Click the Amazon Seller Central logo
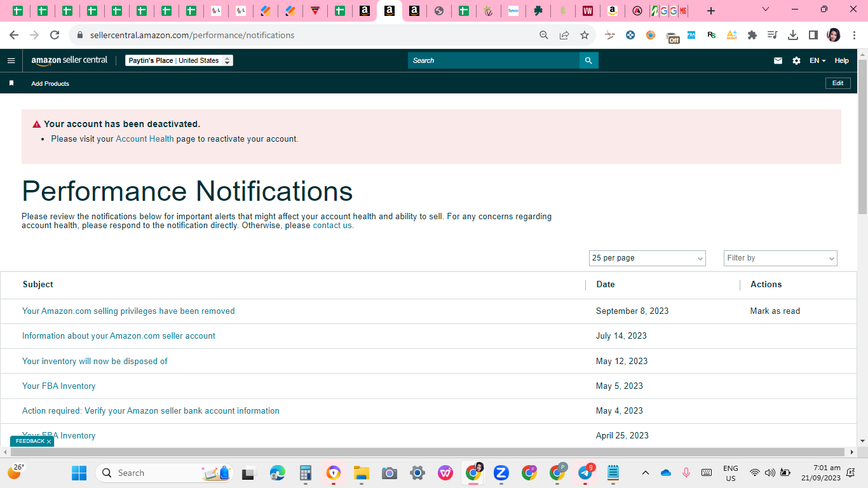Viewport: 868px width, 488px height. click(x=69, y=60)
